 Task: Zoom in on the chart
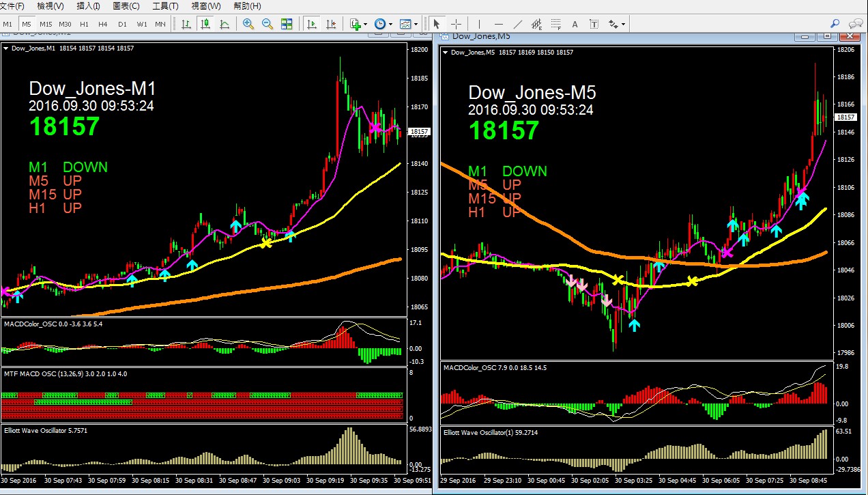[248, 24]
